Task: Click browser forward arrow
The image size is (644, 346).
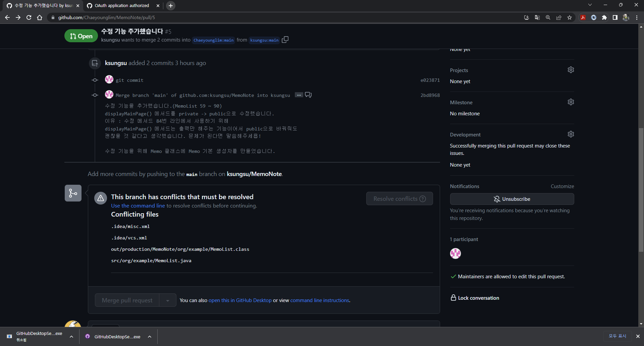Action: click(x=18, y=17)
